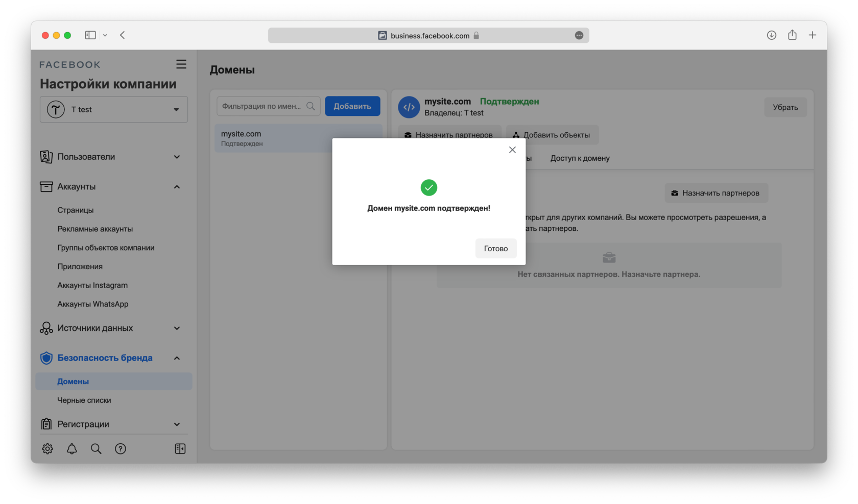Click the briefcase icon in empty partners area
This screenshot has height=504, width=858.
[609, 257]
